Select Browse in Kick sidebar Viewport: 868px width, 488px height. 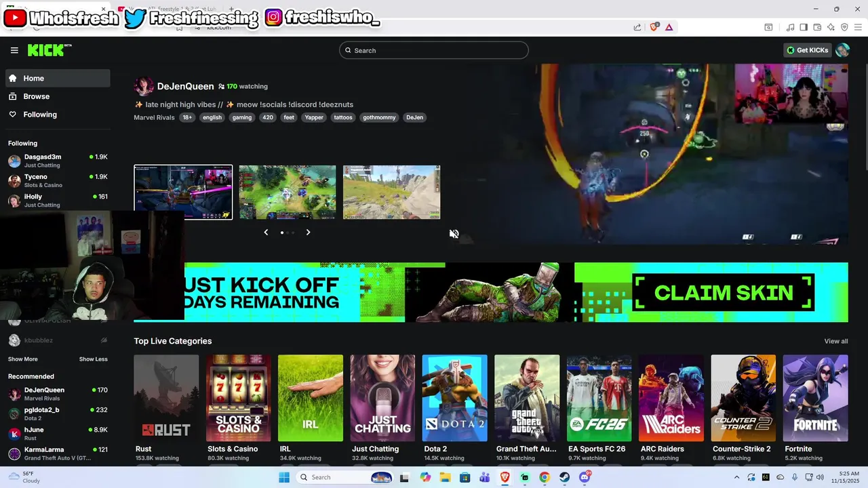coord(58,96)
